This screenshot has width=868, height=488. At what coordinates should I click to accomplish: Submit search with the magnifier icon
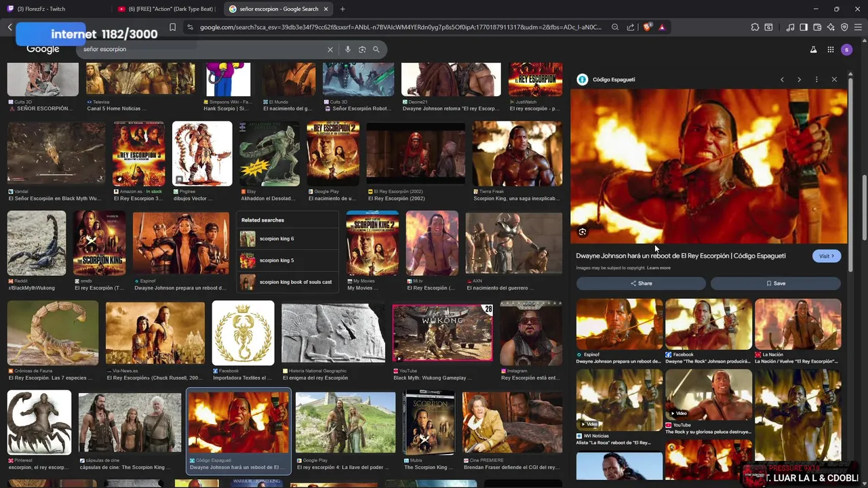coord(376,49)
